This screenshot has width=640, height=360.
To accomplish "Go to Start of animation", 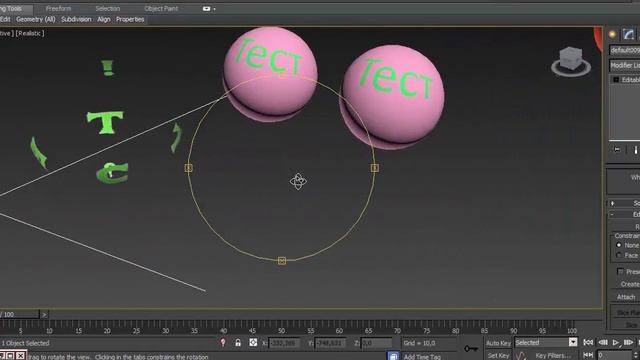I will point(588,343).
